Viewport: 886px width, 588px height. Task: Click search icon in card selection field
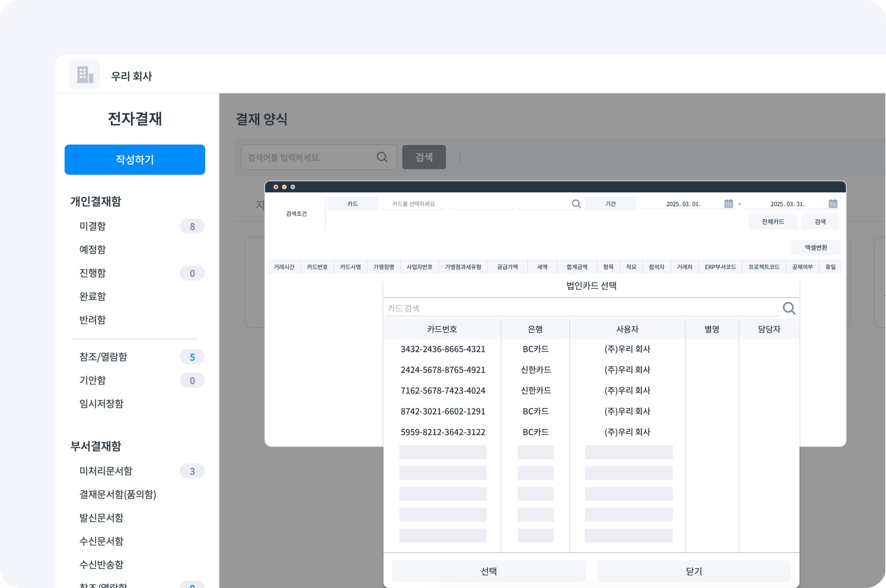click(x=576, y=204)
